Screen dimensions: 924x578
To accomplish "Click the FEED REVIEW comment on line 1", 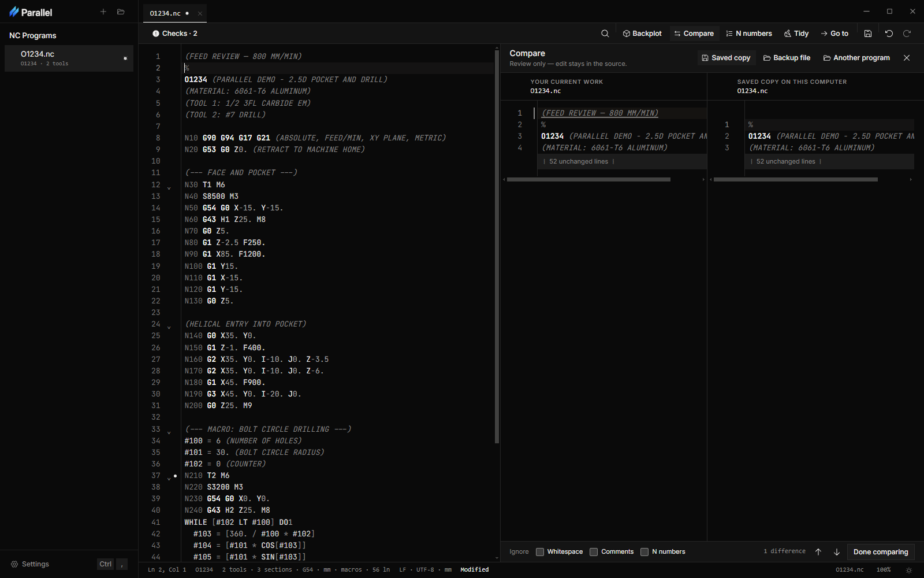I will tap(243, 57).
